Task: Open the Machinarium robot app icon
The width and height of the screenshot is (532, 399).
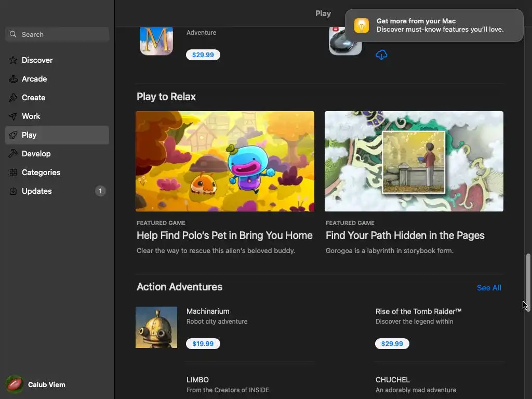Action: pos(156,327)
